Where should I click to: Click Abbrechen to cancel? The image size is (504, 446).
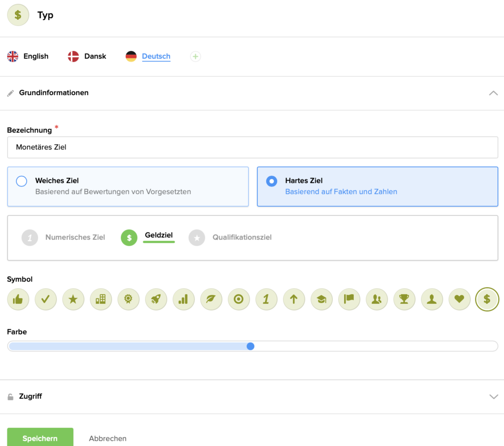107,438
